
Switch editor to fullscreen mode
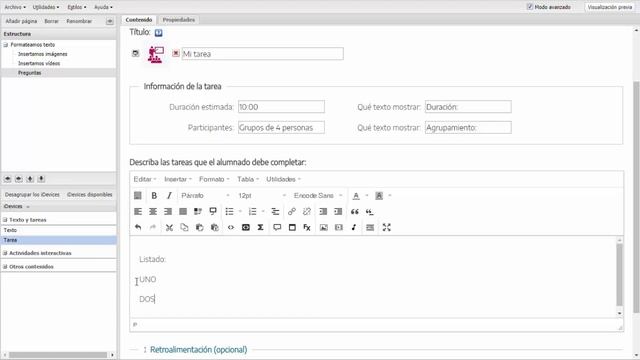[387, 227]
